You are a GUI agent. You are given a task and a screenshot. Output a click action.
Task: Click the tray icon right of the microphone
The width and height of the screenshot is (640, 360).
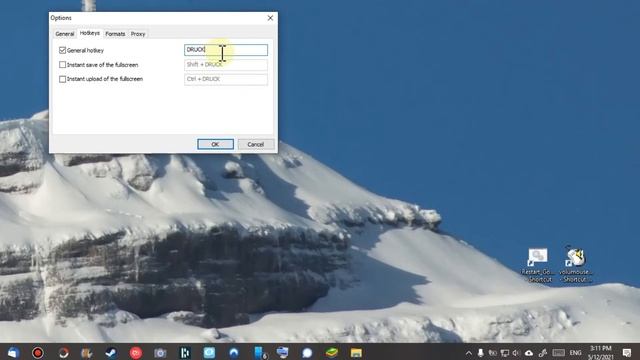coord(493,353)
